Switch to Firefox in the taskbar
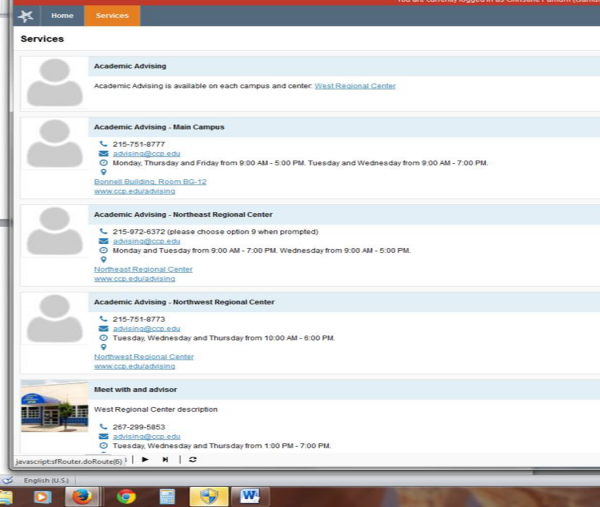 (82, 497)
